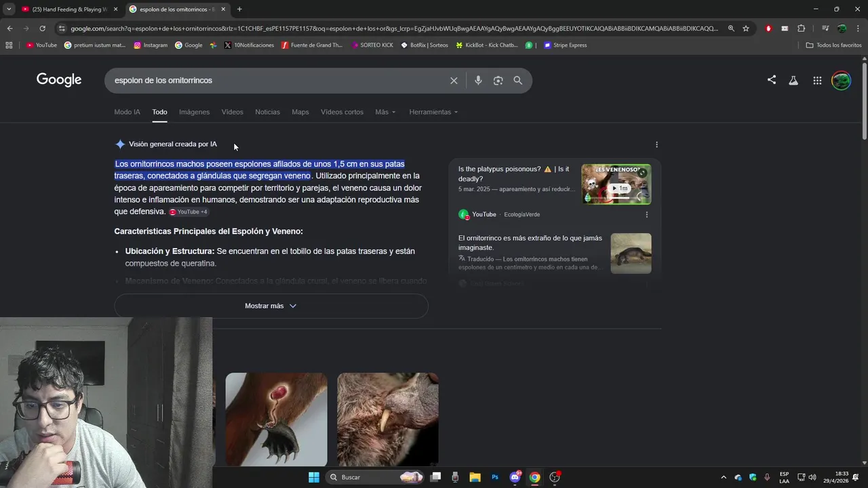Start voice search with the microphone icon
Screen dimensions: 868x488
(x=478, y=80)
